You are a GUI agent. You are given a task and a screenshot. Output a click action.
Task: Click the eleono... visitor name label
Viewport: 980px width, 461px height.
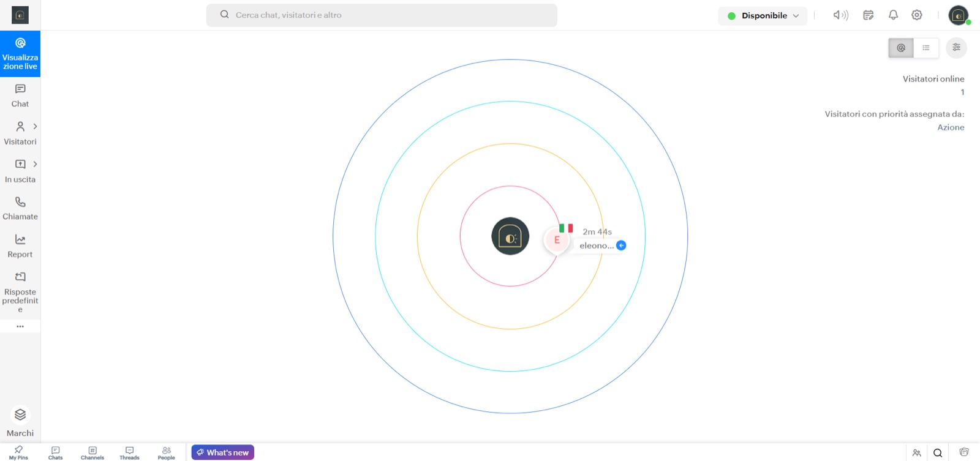point(597,245)
